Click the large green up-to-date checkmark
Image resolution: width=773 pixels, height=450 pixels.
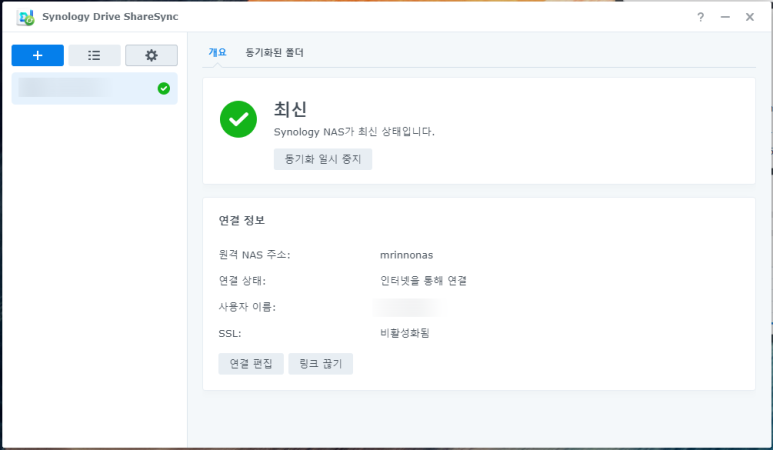(238, 119)
